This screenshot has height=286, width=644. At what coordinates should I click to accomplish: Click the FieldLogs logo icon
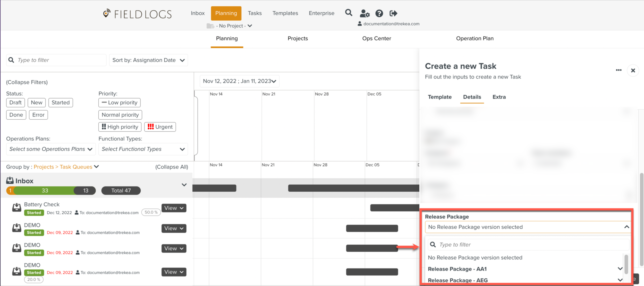106,13
